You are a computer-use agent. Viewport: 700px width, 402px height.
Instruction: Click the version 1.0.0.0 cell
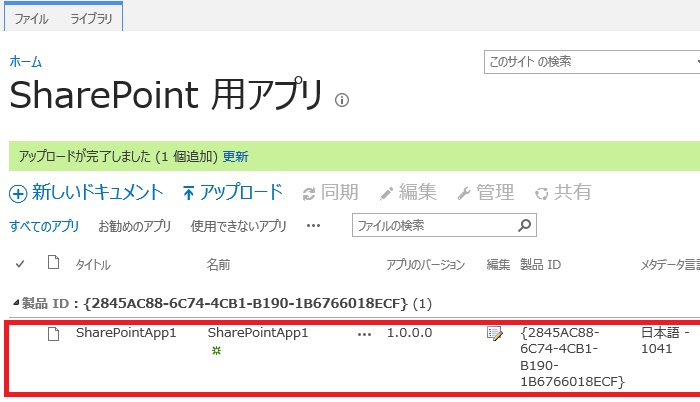[x=409, y=333]
